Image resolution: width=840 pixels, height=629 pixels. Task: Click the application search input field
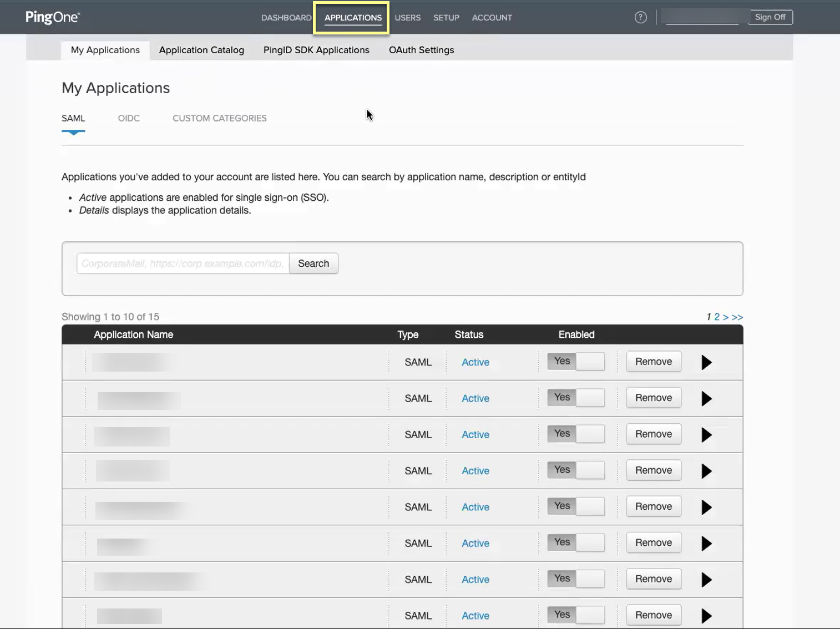point(183,263)
